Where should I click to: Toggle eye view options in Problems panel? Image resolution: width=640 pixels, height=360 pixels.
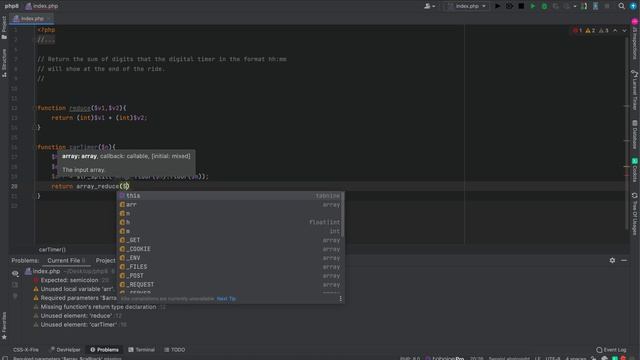click(x=15, y=273)
